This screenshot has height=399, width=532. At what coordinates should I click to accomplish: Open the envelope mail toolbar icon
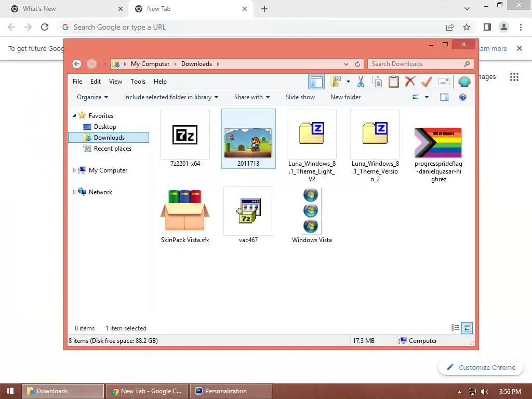444,82
